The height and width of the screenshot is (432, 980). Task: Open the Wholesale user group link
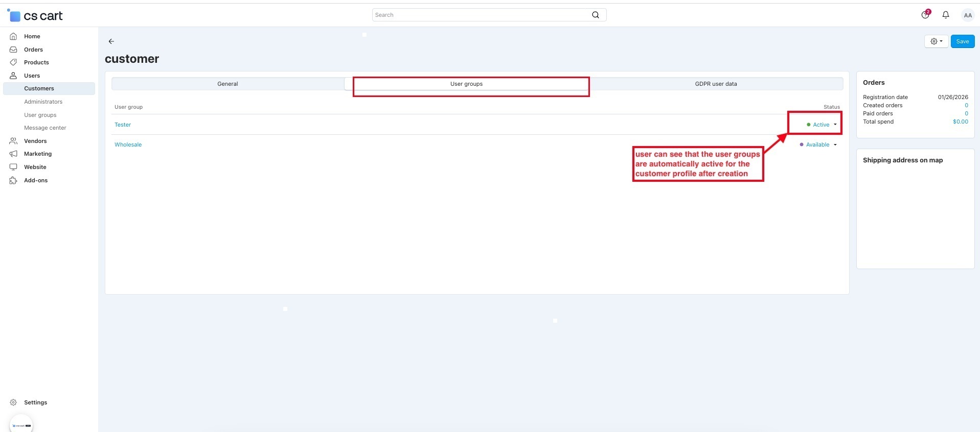point(128,145)
